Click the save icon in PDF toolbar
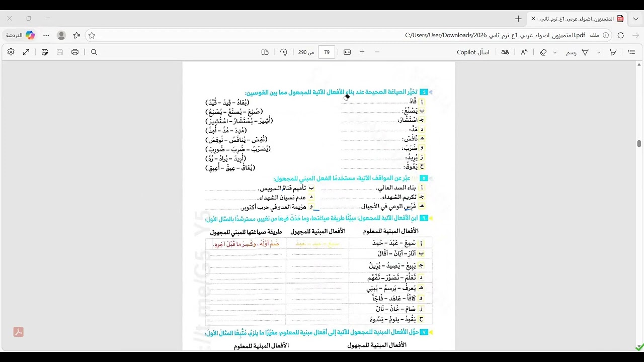Image resolution: width=644 pixels, height=362 pixels. [60, 52]
